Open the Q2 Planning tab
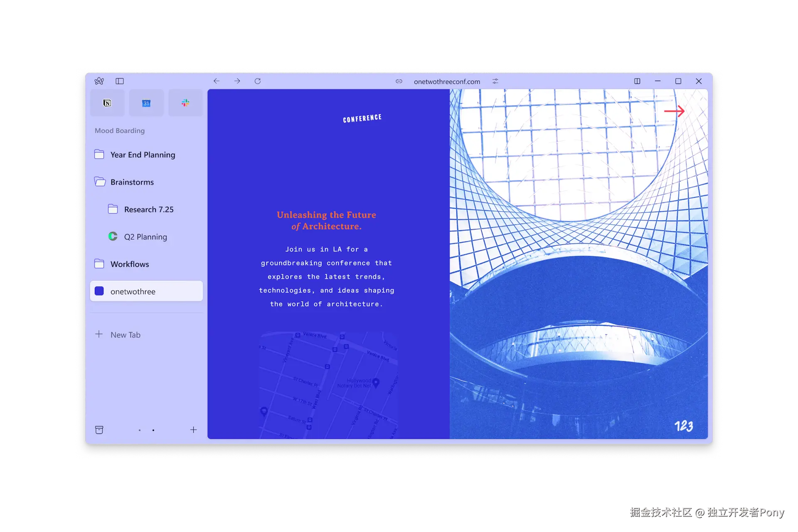This screenshot has height=532, width=798. point(145,237)
